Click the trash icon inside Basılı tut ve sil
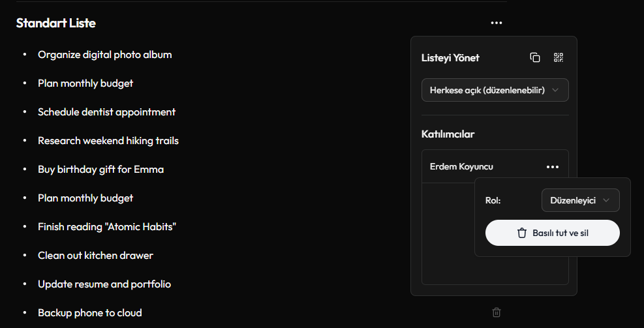The image size is (644, 328). (521, 233)
